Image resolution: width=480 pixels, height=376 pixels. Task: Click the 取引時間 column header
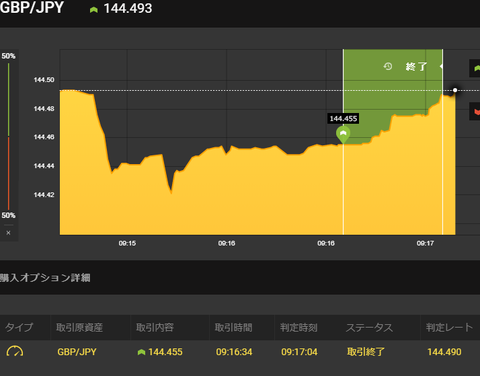click(233, 327)
